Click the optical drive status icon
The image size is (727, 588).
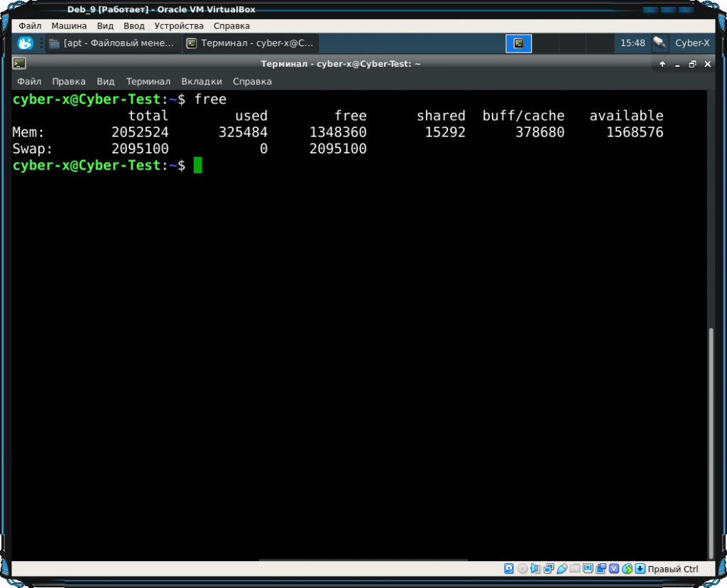click(522, 569)
